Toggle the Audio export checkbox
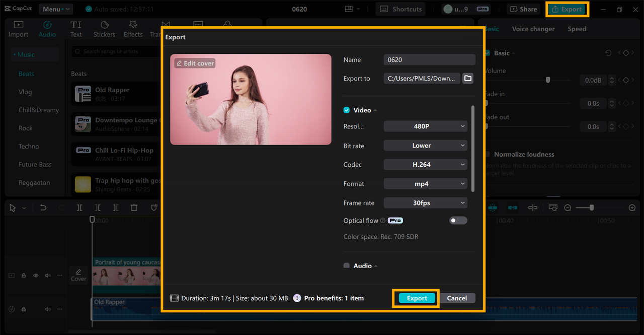Image resolution: width=644 pixels, height=335 pixels. 347,265
